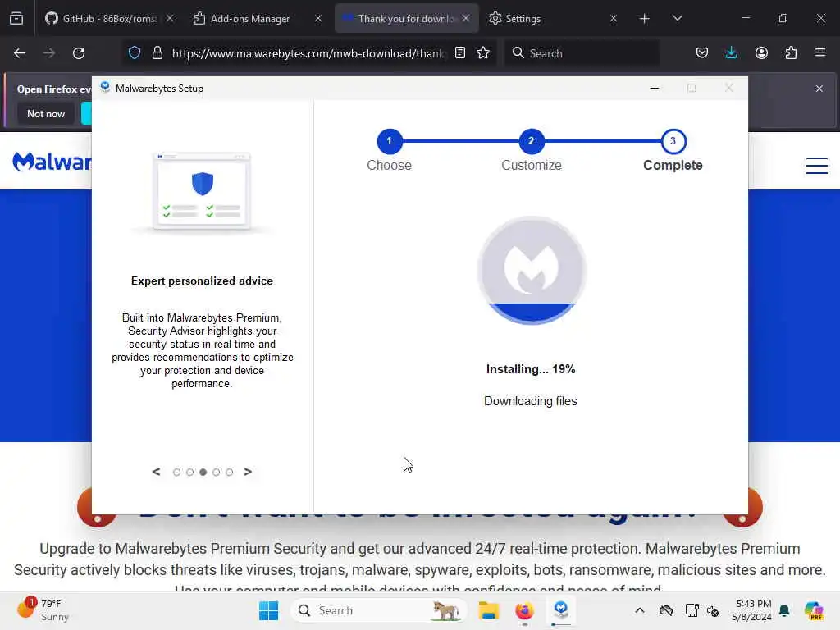Close the Settings tab
The height and width of the screenshot is (630, 840).
pos(614,18)
